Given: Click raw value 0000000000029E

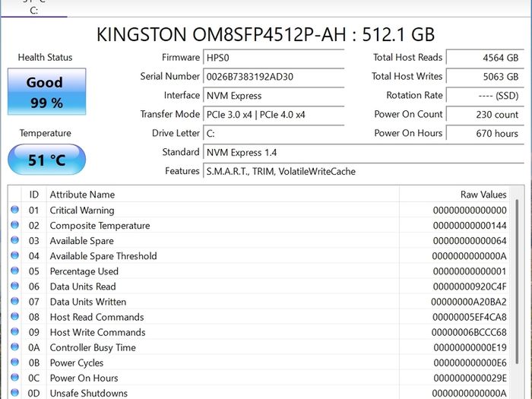Looking at the screenshot, I should click(x=470, y=378).
